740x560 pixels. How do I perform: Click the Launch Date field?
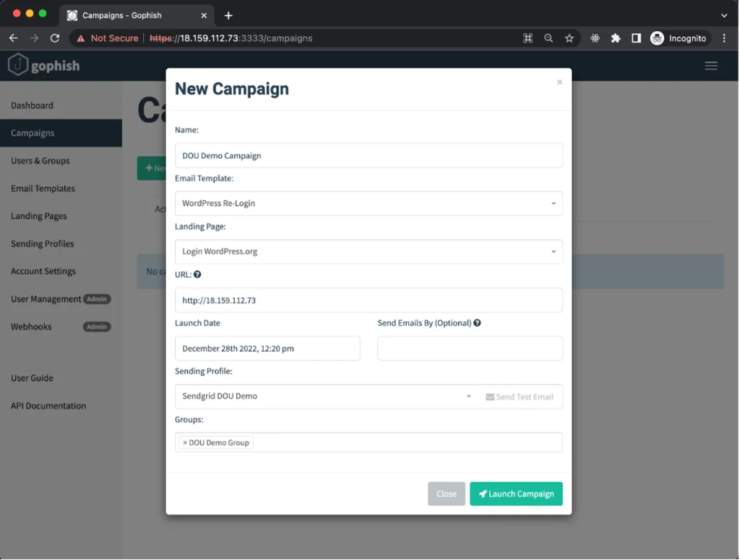[267, 348]
